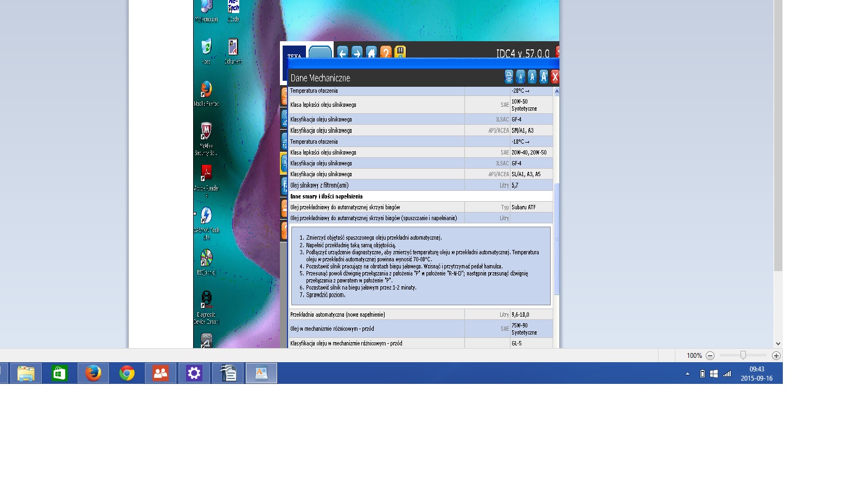Go to the IDC4 home screen icon
This screenshot has height=488, width=868.
click(372, 53)
